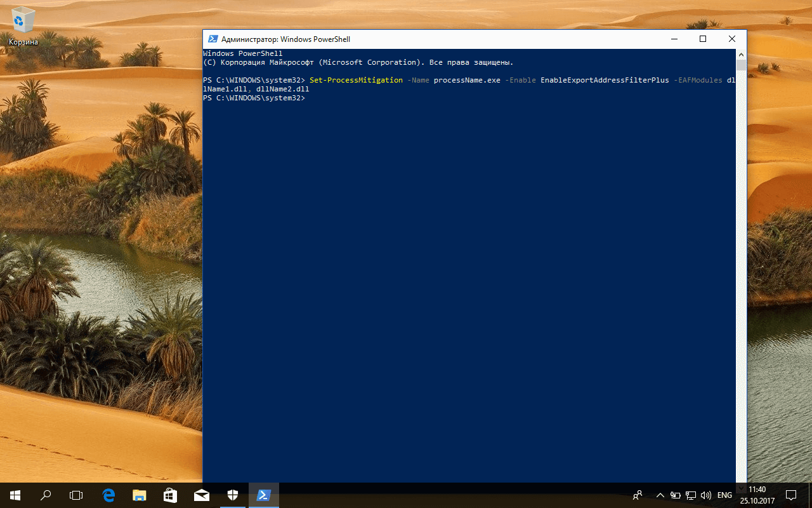Click the volume speaker icon

[705, 495]
